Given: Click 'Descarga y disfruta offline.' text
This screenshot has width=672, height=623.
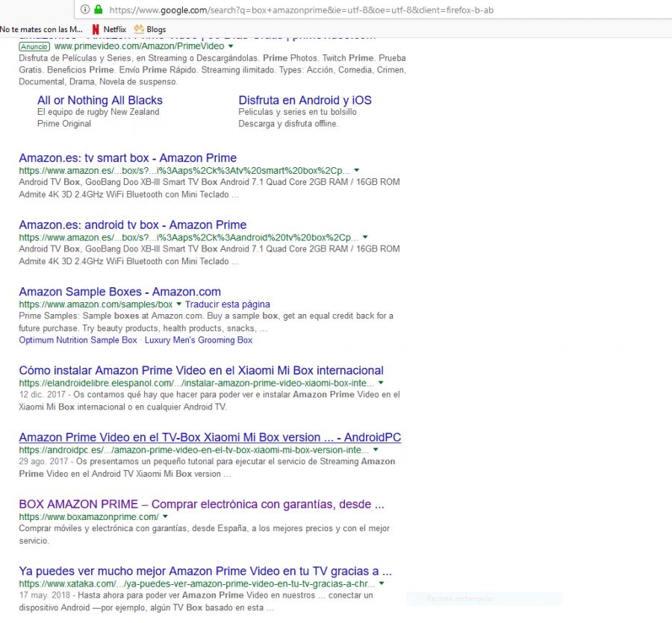Looking at the screenshot, I should [x=288, y=124].
